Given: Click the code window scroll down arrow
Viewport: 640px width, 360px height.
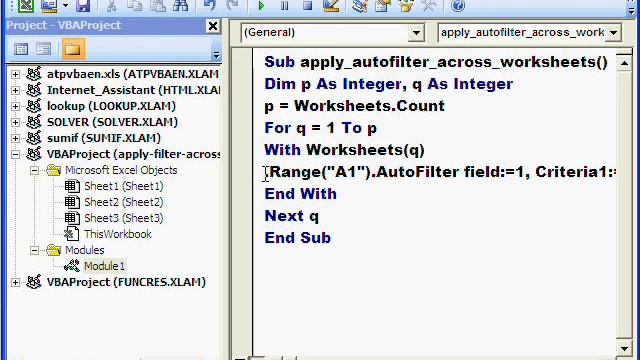Looking at the screenshot, I should (x=624, y=349).
